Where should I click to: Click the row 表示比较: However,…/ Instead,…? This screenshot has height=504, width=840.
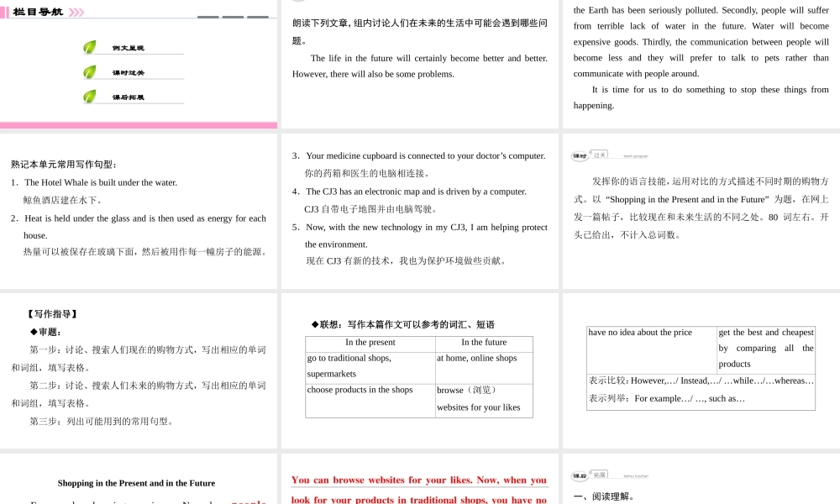[x=701, y=381]
